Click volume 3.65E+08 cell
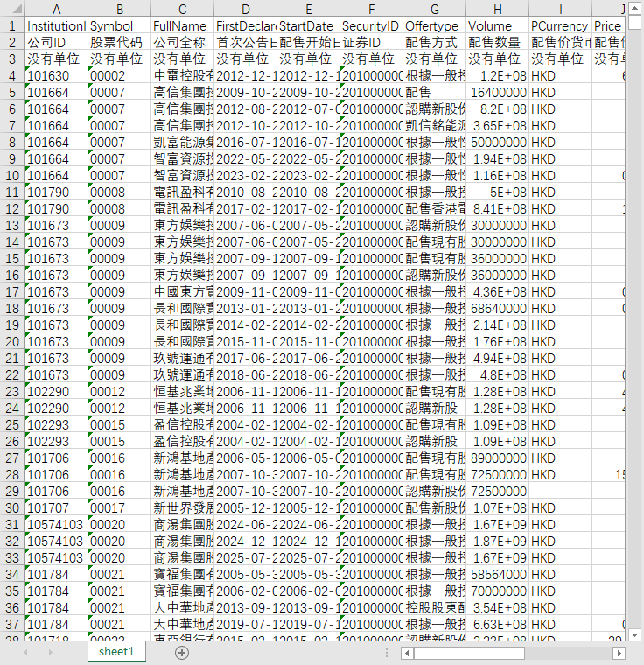 click(497, 125)
